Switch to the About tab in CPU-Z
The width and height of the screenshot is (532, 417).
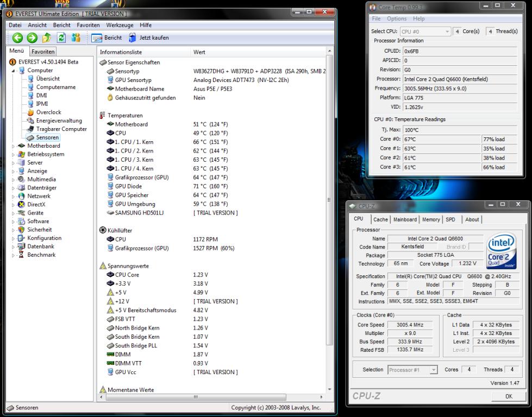[472, 220]
